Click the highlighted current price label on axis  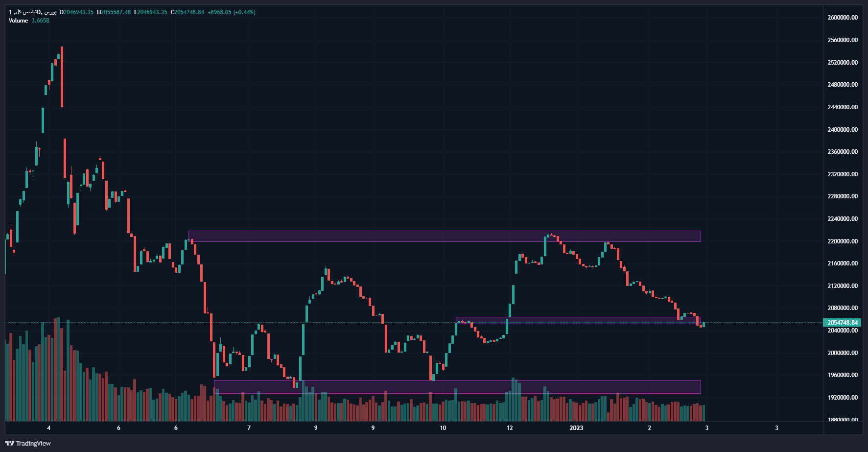coord(842,323)
